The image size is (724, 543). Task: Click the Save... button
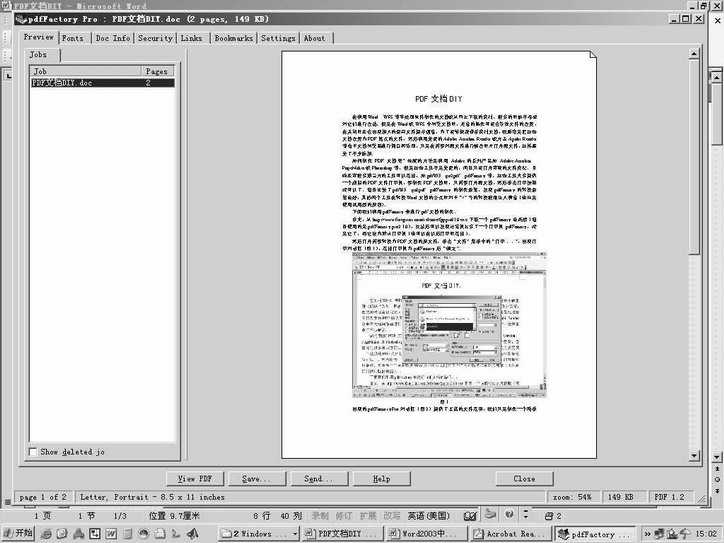pos(257,479)
